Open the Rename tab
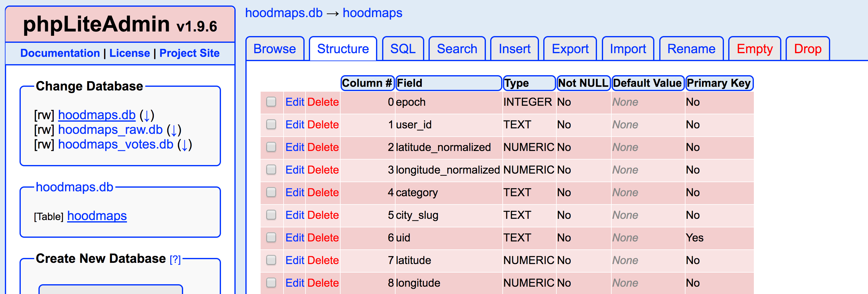The width and height of the screenshot is (868, 294). tap(691, 49)
